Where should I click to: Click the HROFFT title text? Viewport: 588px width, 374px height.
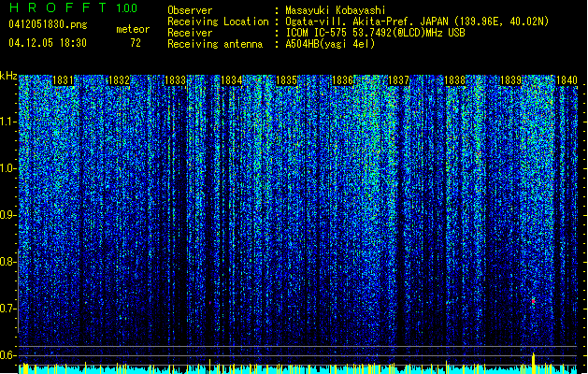[x=58, y=7]
